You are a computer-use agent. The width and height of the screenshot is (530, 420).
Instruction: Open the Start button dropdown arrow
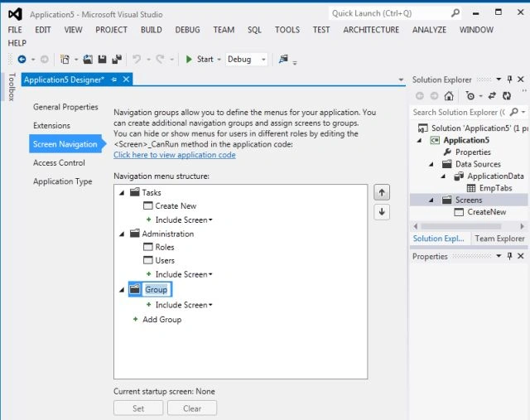(219, 60)
